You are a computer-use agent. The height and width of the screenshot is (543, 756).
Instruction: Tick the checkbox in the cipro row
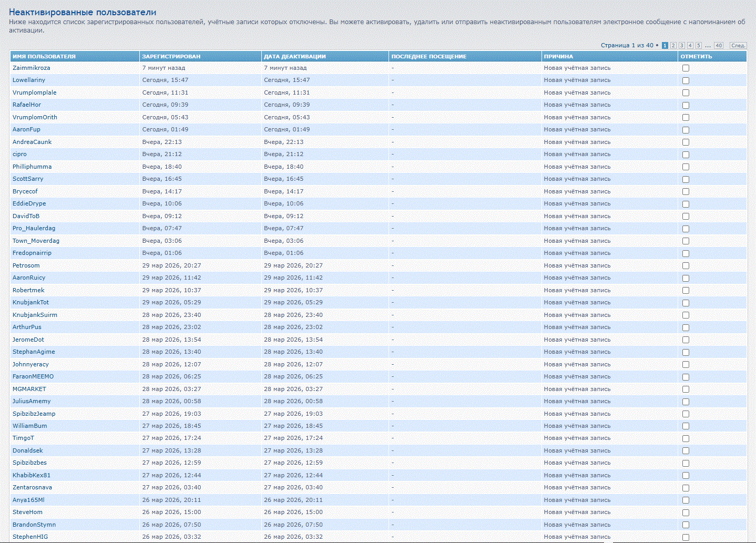(686, 155)
